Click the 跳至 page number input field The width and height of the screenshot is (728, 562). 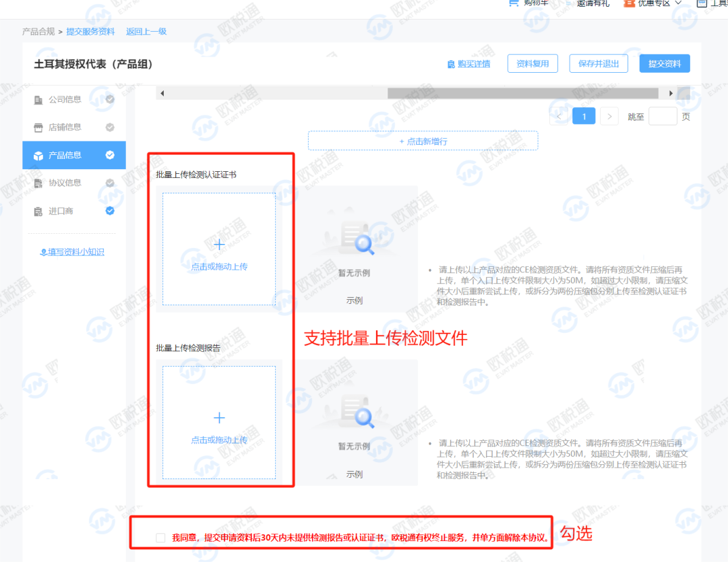tap(663, 115)
